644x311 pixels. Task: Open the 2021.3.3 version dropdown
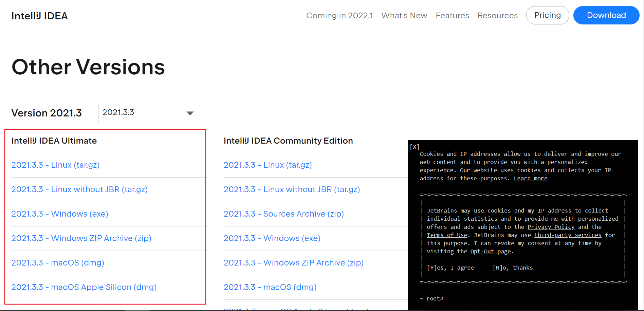pyautogui.click(x=149, y=113)
